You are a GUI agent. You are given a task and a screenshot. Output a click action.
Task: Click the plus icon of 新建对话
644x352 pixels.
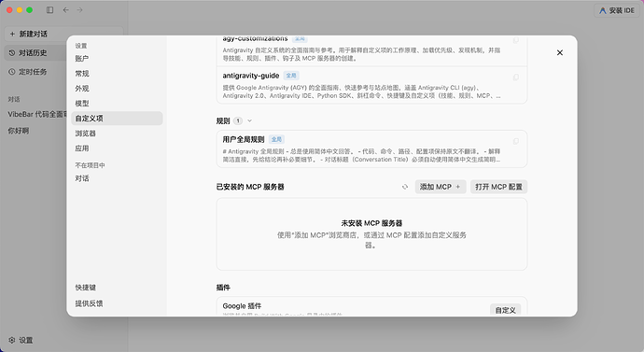click(12, 34)
